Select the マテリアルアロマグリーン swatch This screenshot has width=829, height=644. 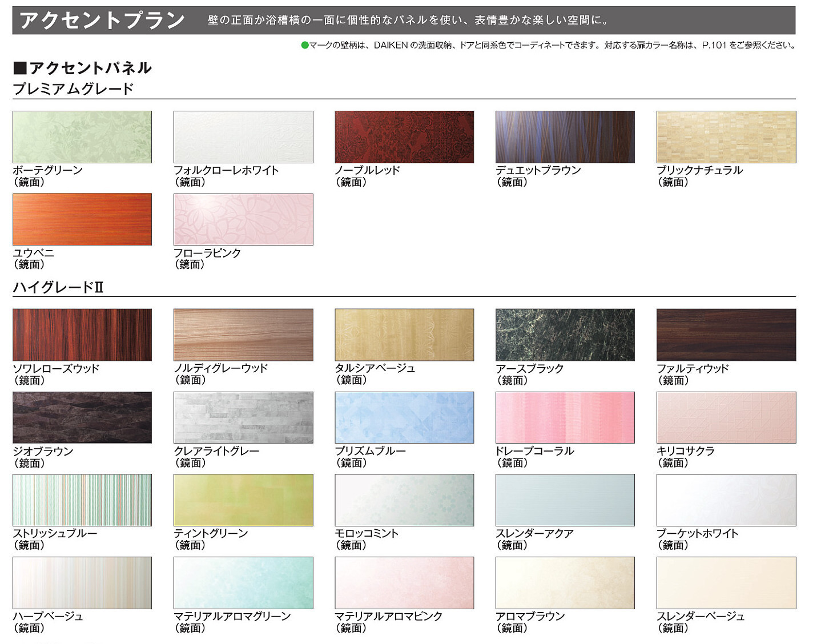point(243,582)
